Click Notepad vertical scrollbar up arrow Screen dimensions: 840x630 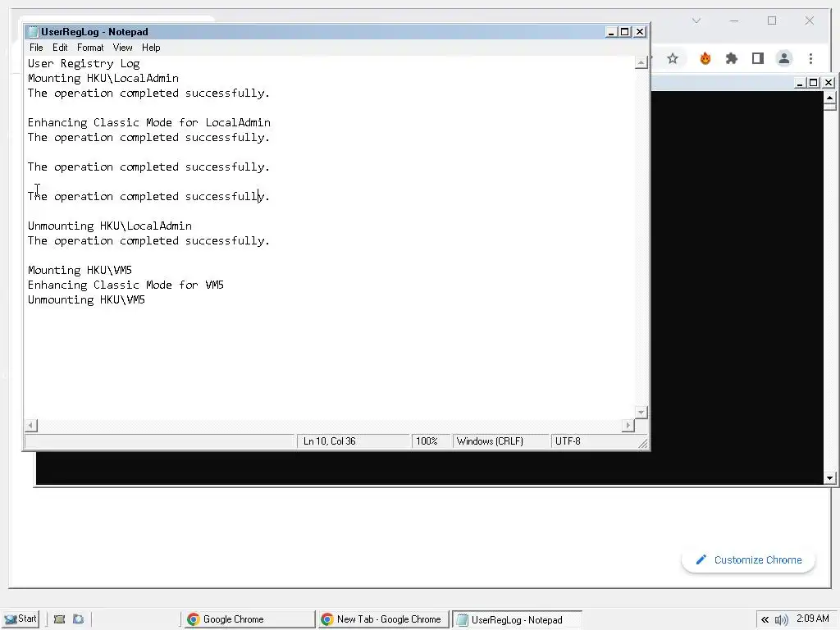(x=641, y=63)
